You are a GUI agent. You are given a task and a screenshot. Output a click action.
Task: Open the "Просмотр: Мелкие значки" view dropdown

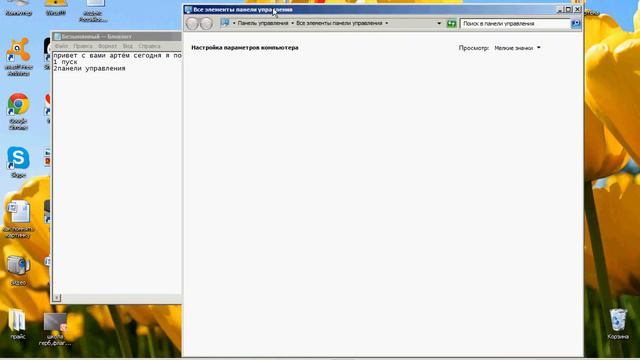517,48
